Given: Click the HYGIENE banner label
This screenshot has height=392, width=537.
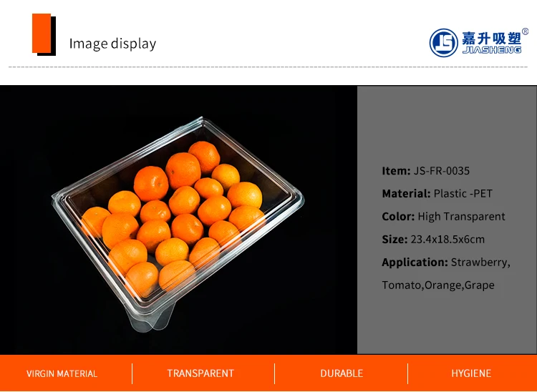Looking at the screenshot, I should (x=471, y=373).
